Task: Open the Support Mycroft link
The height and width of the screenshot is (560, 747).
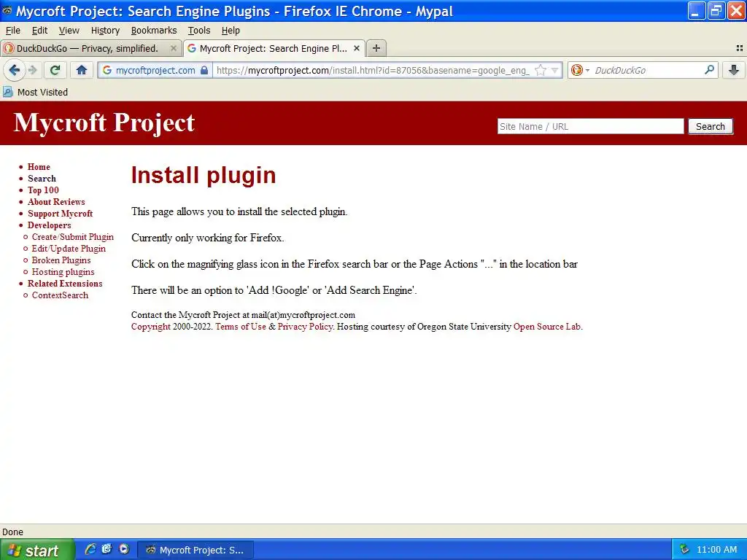Action: (x=60, y=214)
